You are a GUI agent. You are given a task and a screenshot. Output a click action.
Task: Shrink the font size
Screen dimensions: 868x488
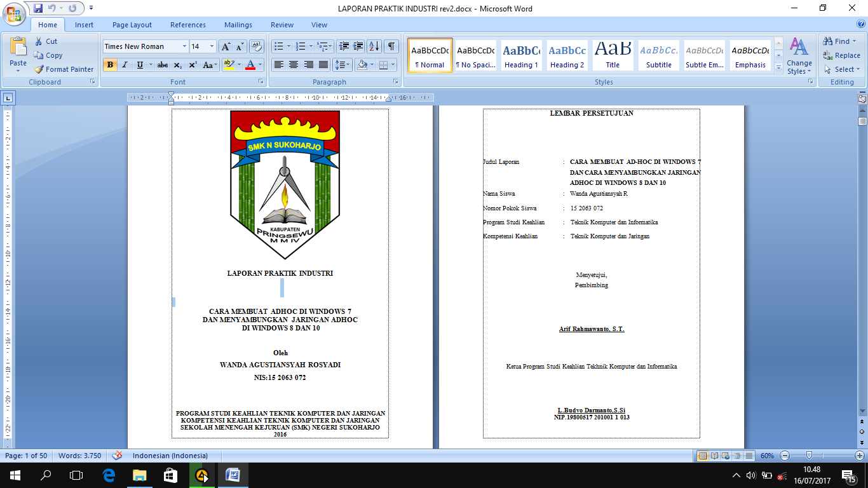point(240,46)
